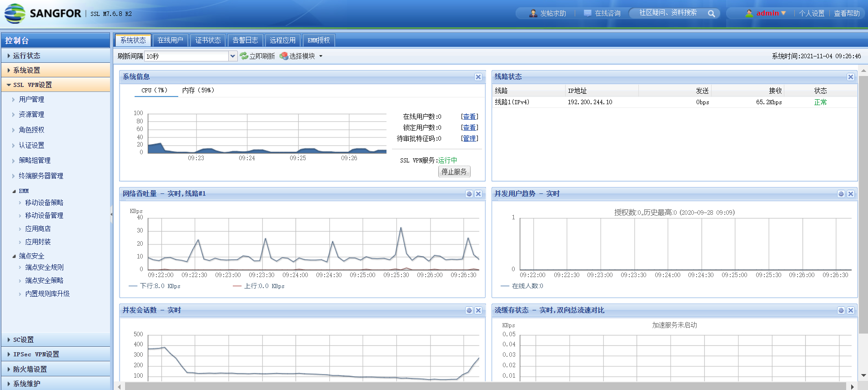Open 终端服务器管理 in the sidebar
Screen dimensions: 868x390
(x=41, y=176)
